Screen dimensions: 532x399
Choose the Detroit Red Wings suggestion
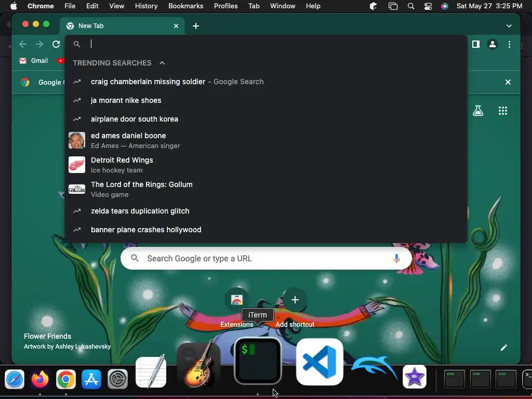point(267,165)
